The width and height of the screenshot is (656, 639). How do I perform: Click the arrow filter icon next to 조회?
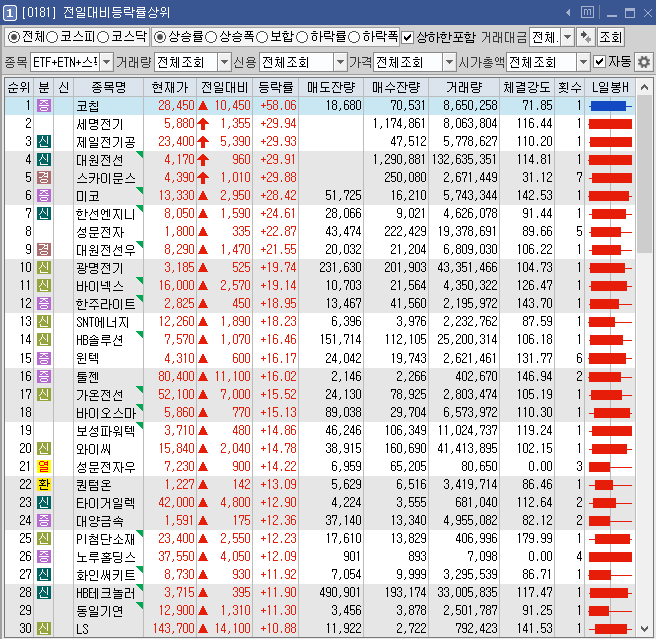[x=586, y=38]
